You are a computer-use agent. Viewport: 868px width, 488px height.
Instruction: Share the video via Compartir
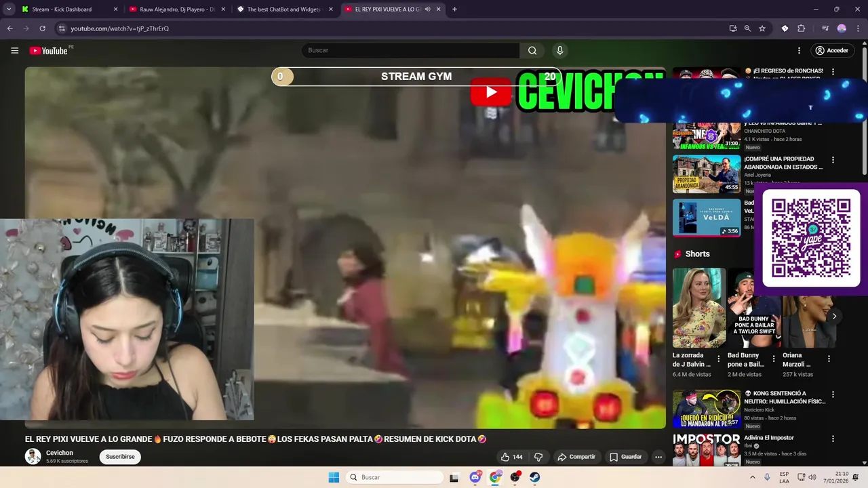click(x=576, y=457)
